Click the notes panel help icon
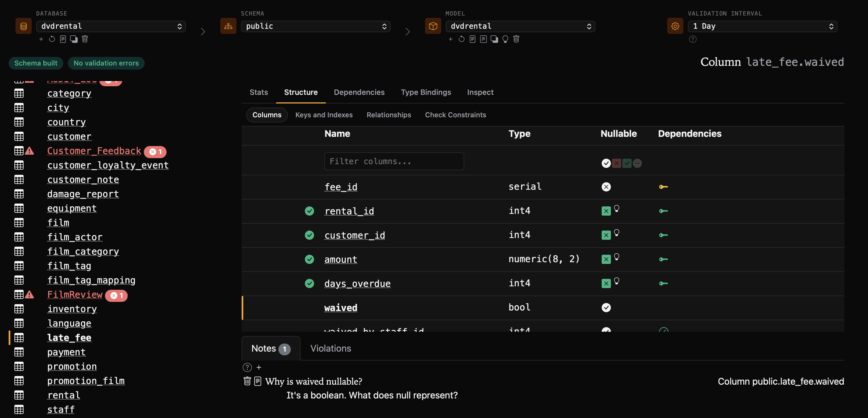The height and width of the screenshot is (418, 868). tap(247, 367)
